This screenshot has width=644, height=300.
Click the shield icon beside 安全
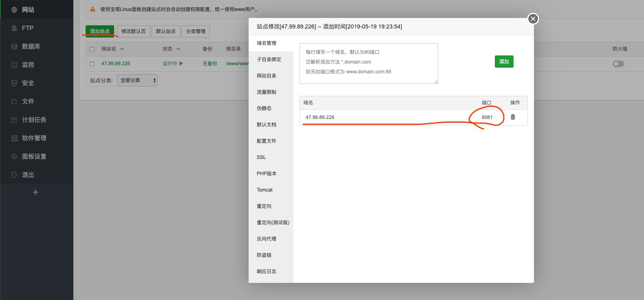click(x=14, y=83)
